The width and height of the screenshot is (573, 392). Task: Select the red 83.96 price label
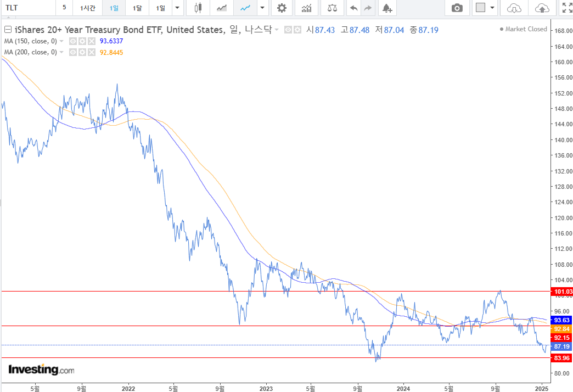(561, 357)
